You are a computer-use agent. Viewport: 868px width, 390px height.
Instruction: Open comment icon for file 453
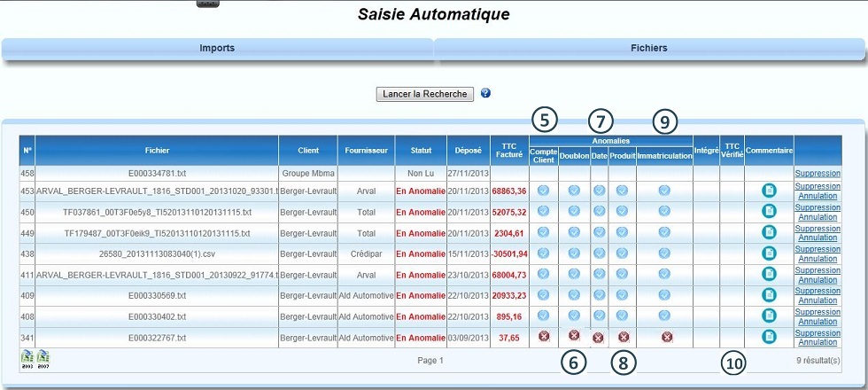click(x=769, y=191)
